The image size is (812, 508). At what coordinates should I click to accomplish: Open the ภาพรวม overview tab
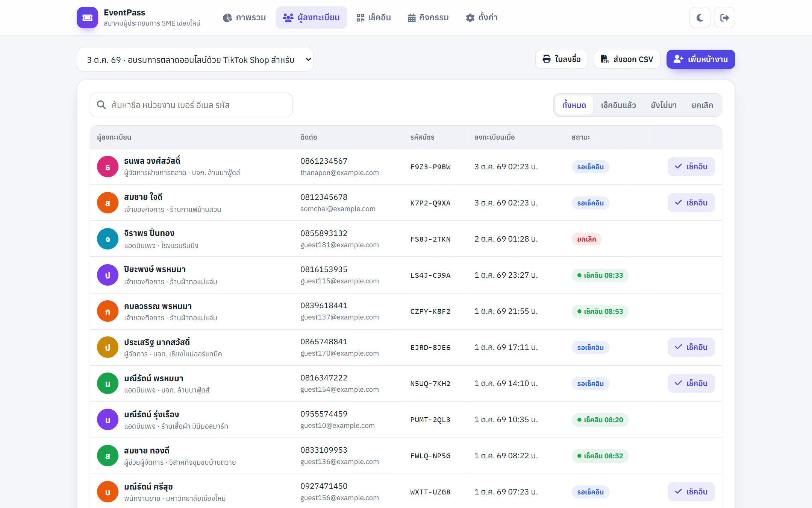(x=244, y=18)
